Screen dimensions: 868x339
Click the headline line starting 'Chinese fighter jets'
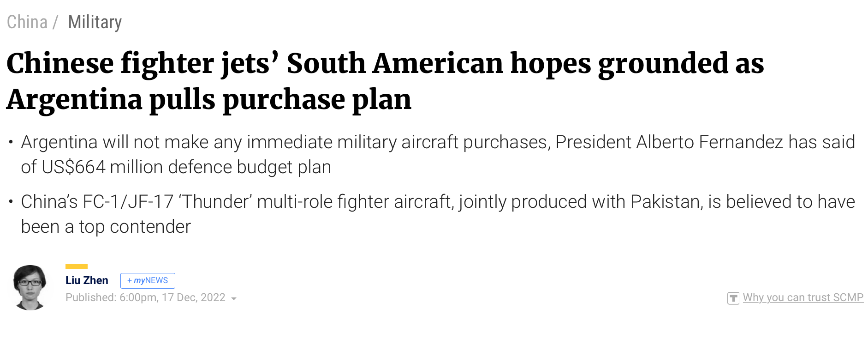click(385, 63)
